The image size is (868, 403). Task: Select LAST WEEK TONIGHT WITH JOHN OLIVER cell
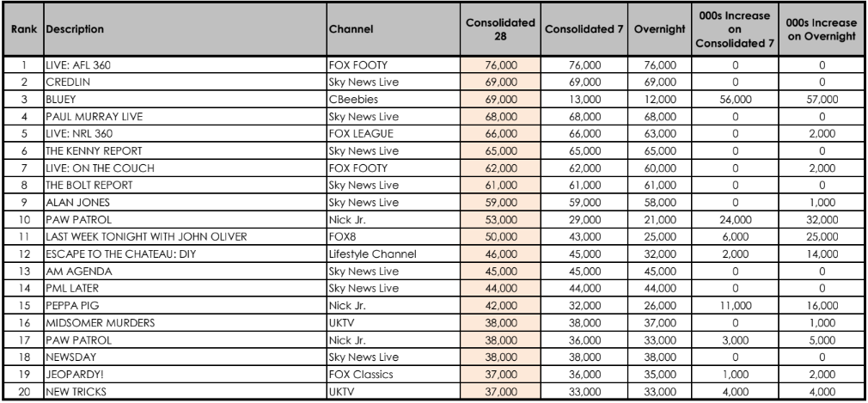[186, 237]
